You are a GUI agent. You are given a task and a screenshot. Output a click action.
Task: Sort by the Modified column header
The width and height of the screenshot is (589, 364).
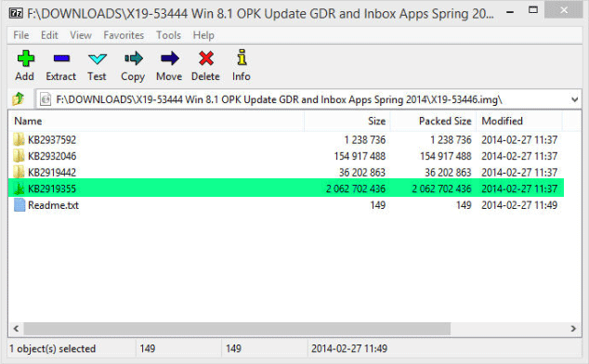[x=519, y=121]
